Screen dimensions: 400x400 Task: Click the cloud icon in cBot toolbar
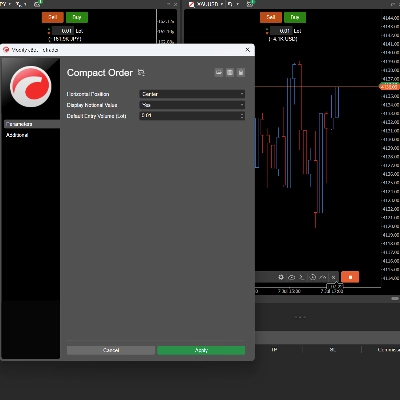[291, 277]
